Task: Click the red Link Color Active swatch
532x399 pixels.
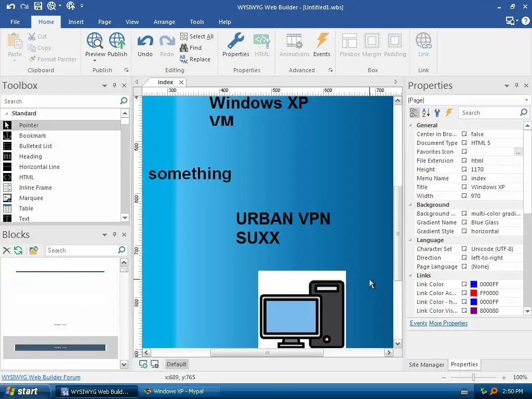Action: [x=474, y=293]
